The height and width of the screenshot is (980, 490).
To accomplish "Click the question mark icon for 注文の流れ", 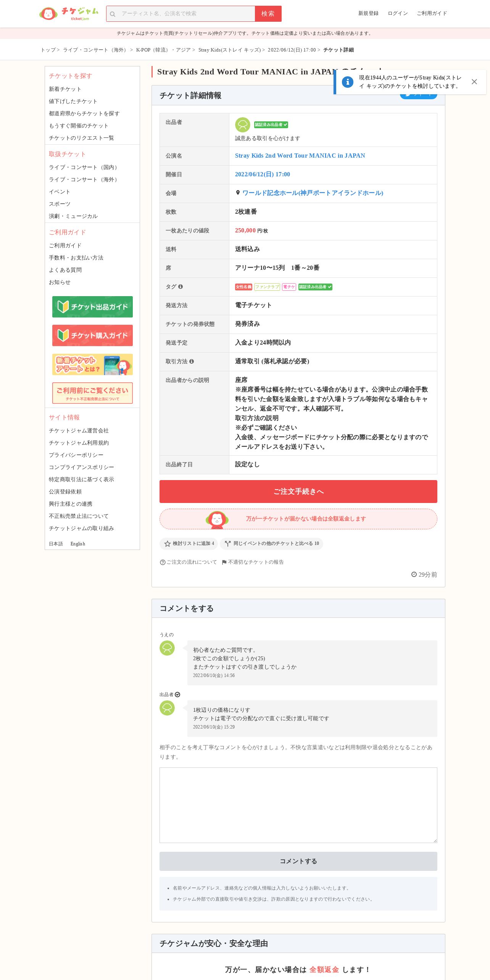I will click(x=163, y=562).
